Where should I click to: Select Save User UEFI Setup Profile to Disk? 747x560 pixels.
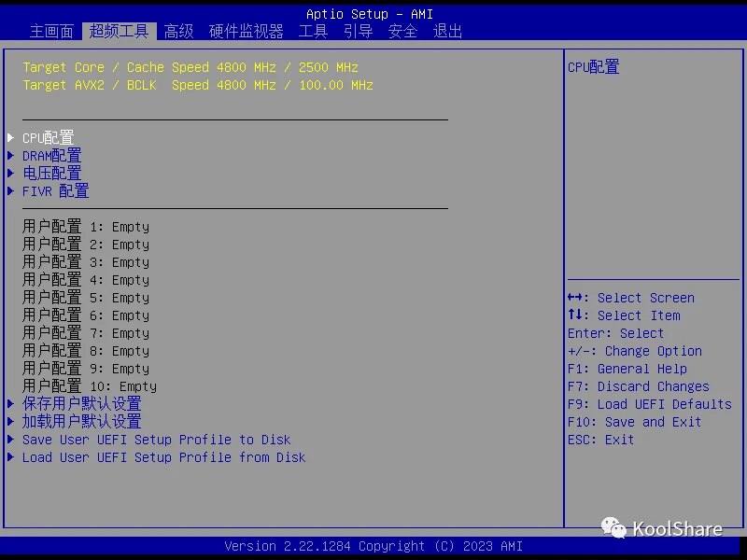click(x=156, y=440)
